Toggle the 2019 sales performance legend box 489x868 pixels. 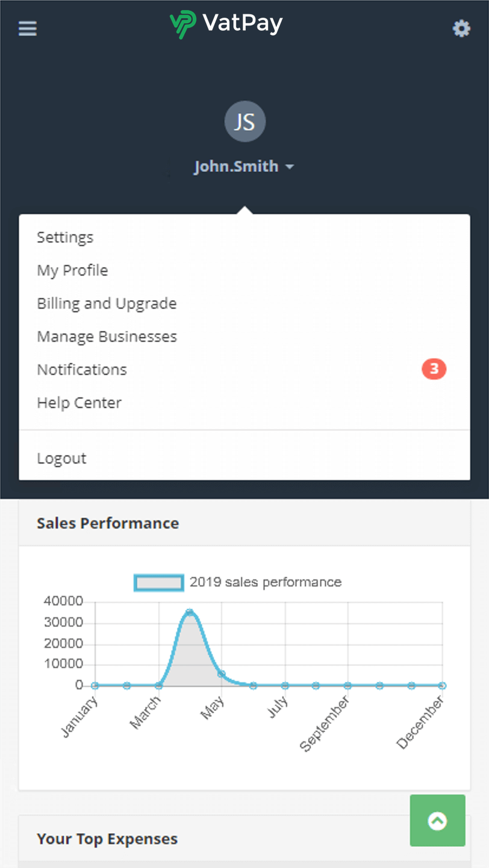click(x=159, y=582)
